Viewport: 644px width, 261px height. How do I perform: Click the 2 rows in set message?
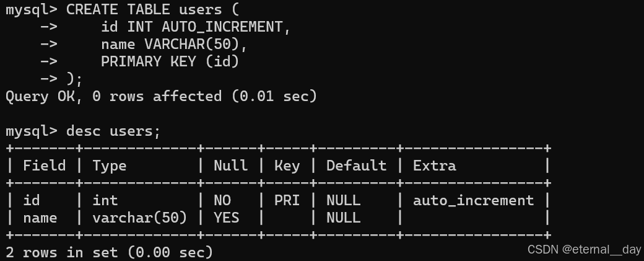click(x=109, y=252)
